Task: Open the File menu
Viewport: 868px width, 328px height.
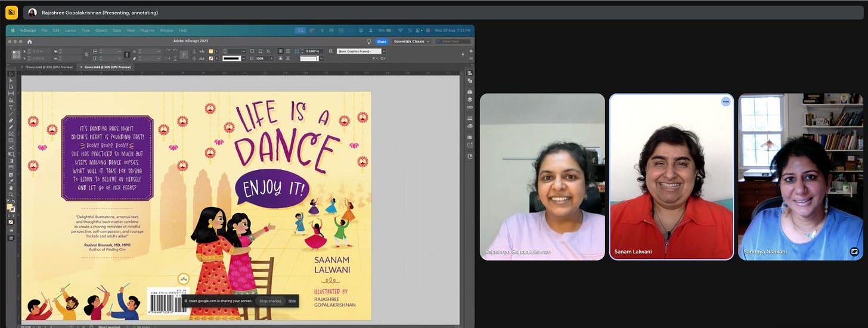Action: tap(44, 30)
